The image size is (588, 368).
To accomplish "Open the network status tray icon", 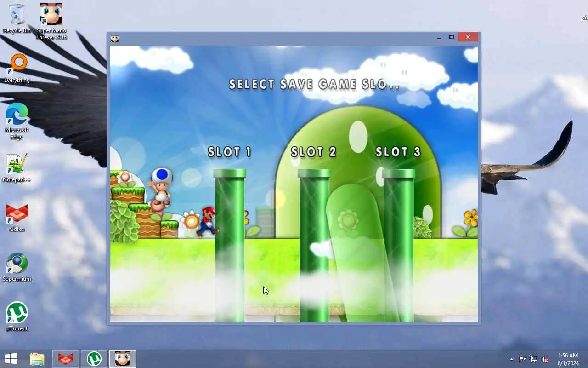I will (534, 359).
